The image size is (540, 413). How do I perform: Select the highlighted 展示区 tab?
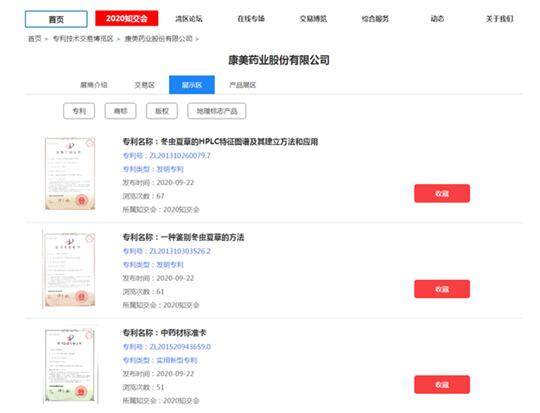[x=192, y=85]
